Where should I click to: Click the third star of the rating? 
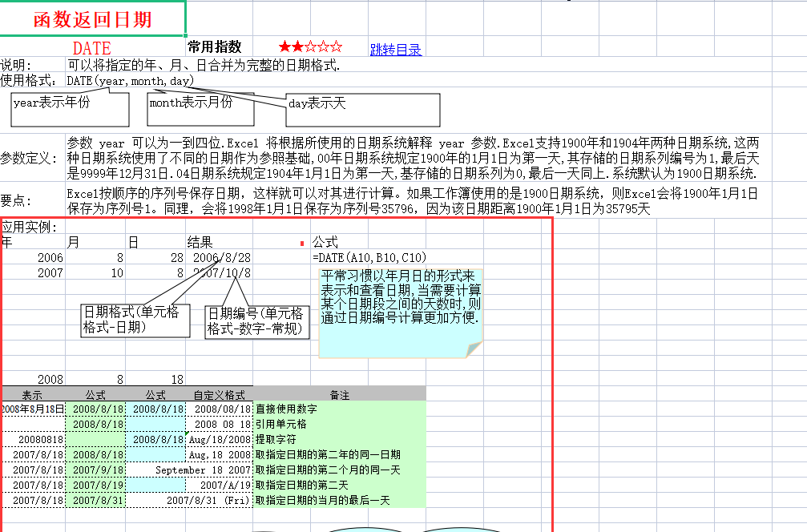click(x=310, y=47)
